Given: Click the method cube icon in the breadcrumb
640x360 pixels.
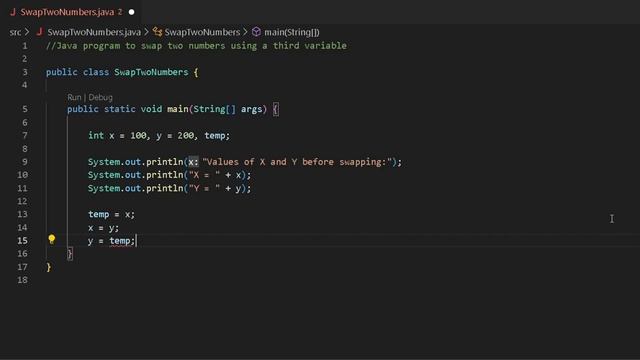Looking at the screenshot, I should click(256, 32).
